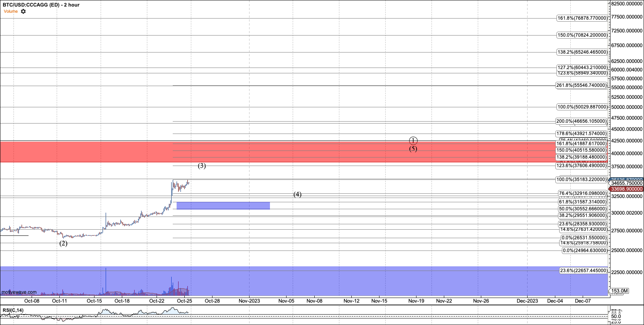Click the Nov-22 date on time axis
Screen dimensions: 644x325
(444, 301)
